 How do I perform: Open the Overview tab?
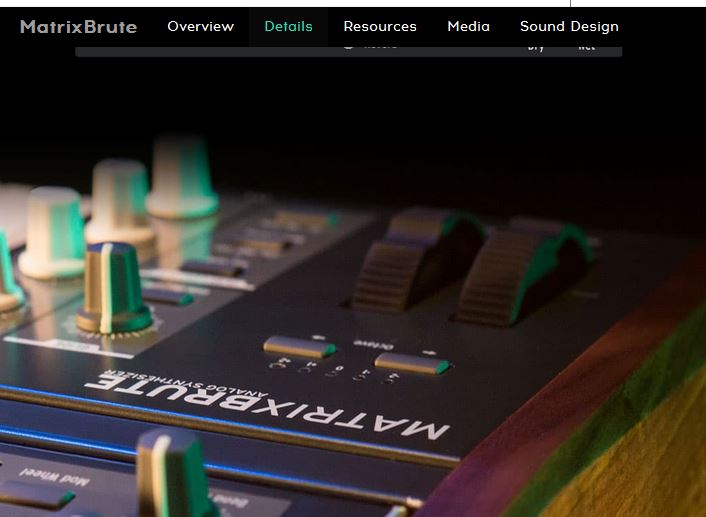[x=200, y=27]
